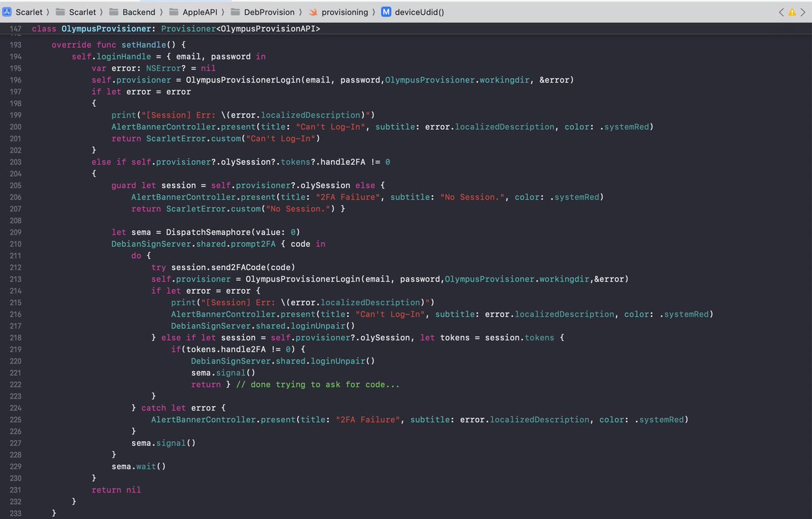Viewport: 812px width, 519px height.
Task: Click gutter line number 203
Action: pyautogui.click(x=16, y=162)
